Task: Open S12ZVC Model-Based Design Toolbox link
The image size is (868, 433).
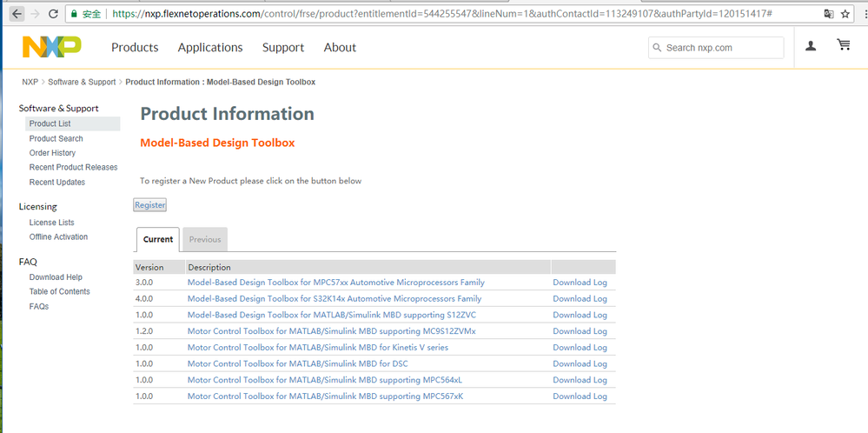Action: pyautogui.click(x=332, y=315)
